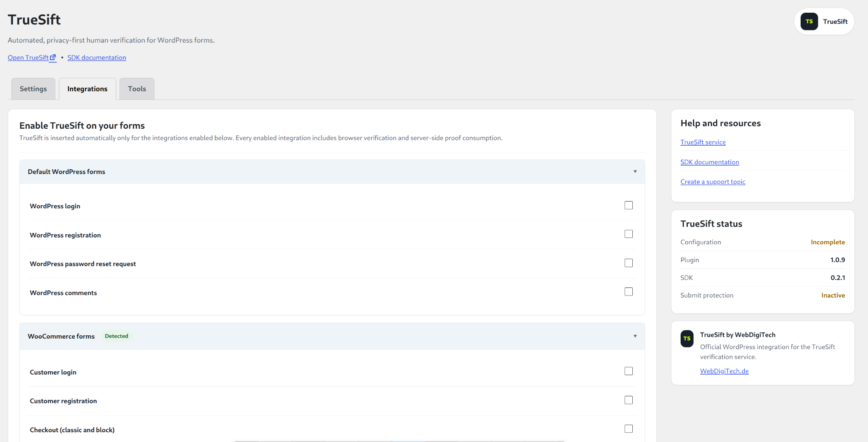Image resolution: width=868 pixels, height=442 pixels.
Task: Click the TS logo icon in the header badge
Action: tap(809, 22)
